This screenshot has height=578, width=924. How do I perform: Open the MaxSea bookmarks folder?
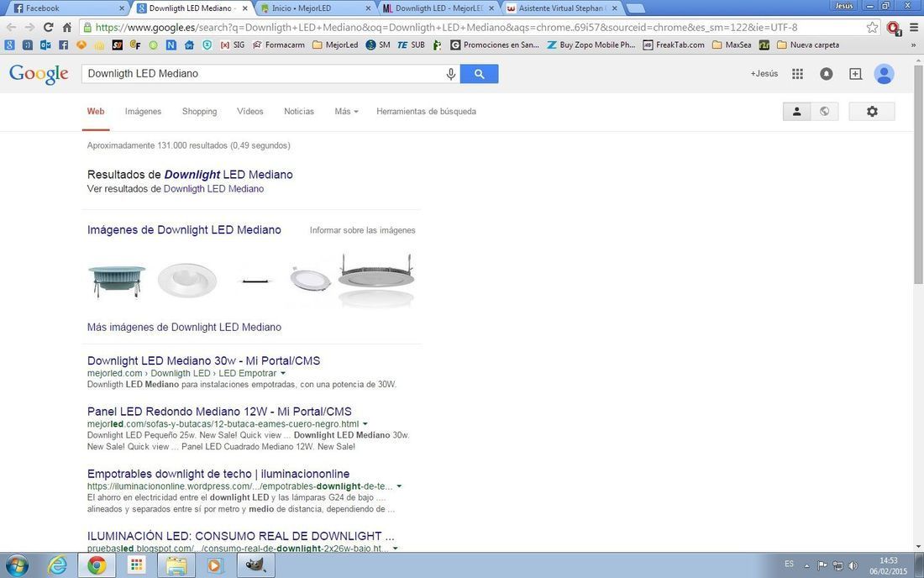coord(732,45)
